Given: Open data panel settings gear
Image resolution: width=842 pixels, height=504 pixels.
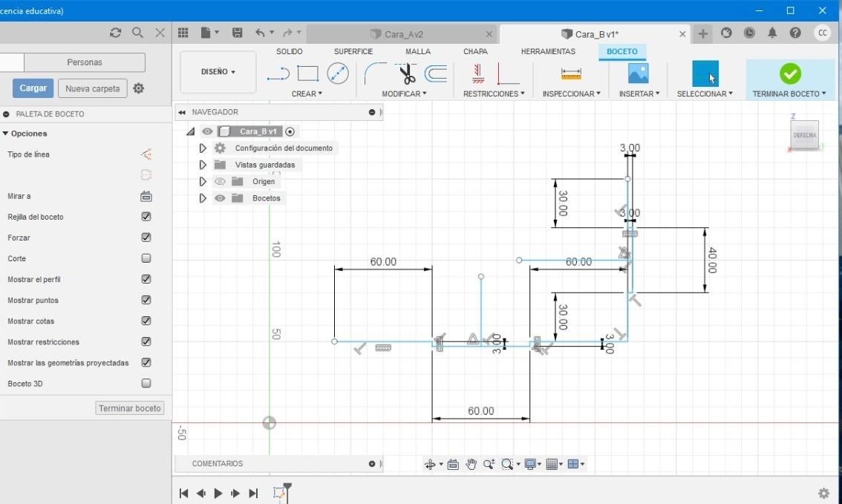Looking at the screenshot, I should point(139,88).
